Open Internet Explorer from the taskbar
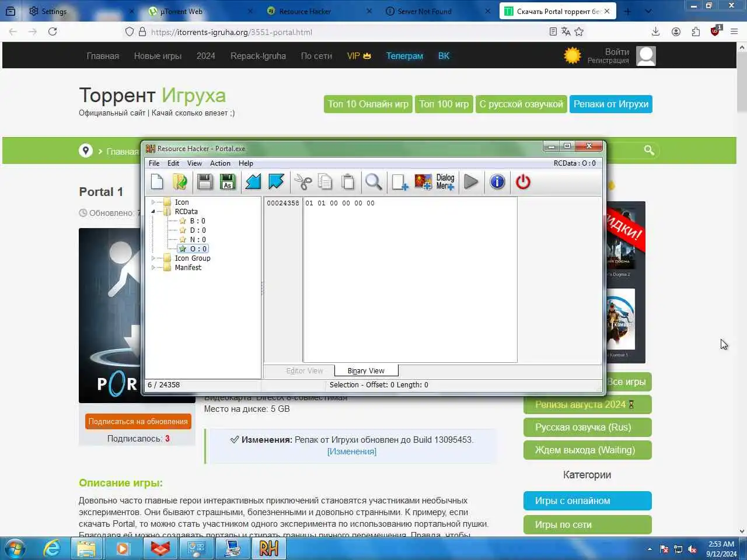Screen dimensions: 747x560 click(x=52, y=548)
